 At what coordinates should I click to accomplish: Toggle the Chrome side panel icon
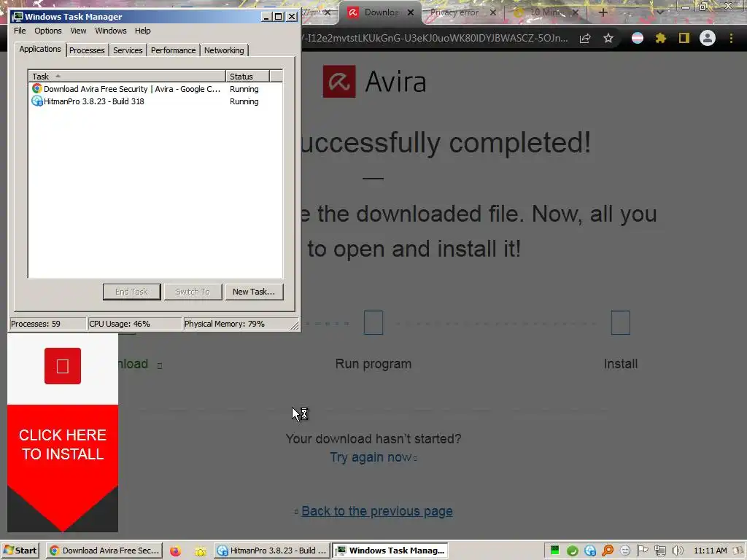pyautogui.click(x=684, y=38)
